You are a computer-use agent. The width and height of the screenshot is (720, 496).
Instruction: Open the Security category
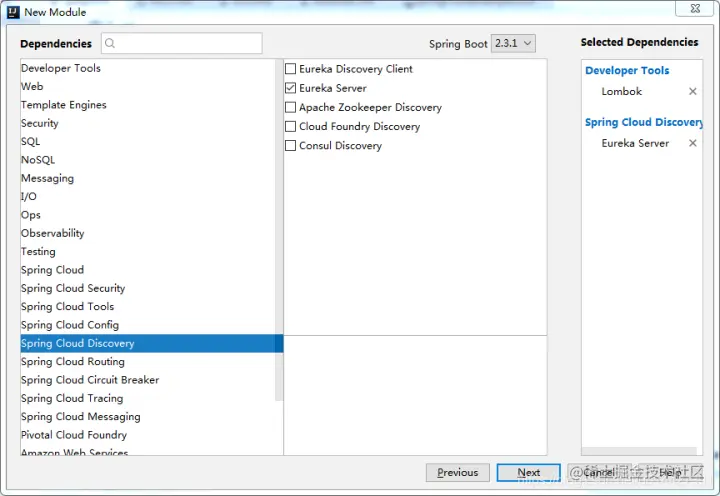[148, 123]
